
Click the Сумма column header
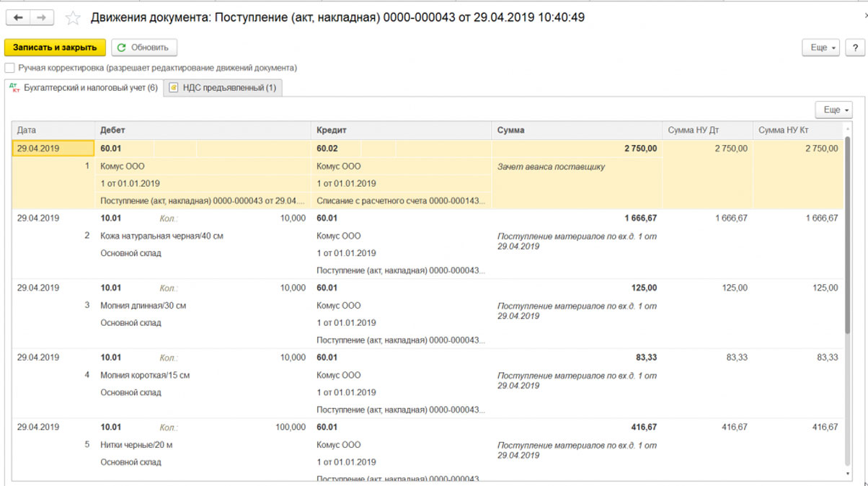point(510,131)
